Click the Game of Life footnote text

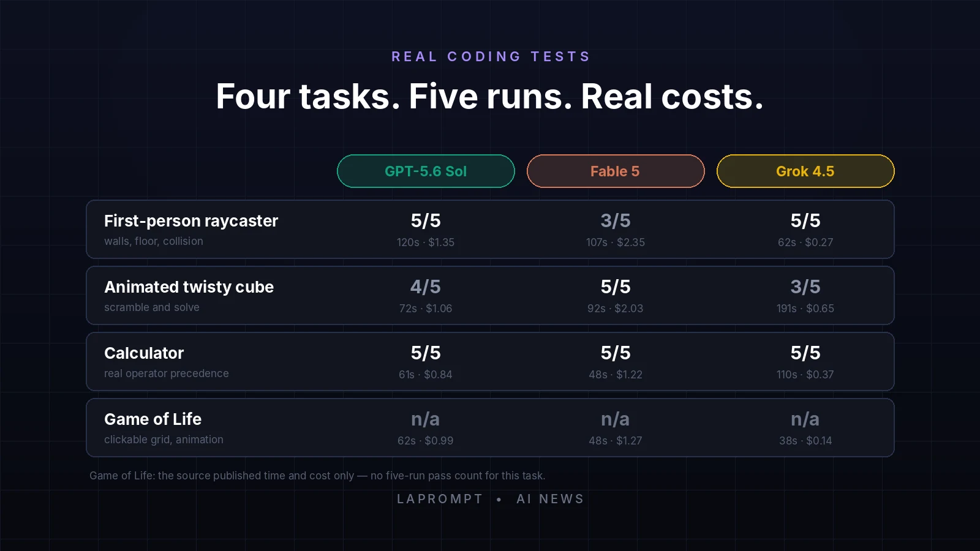317,476
